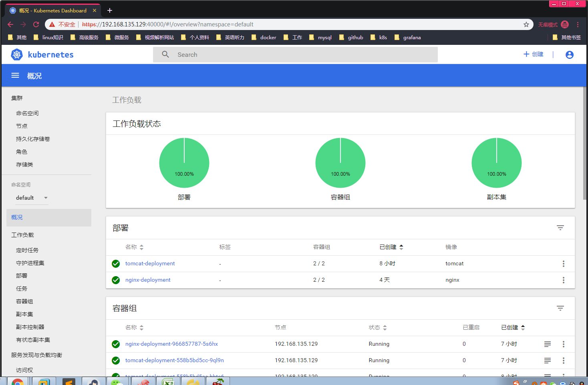Sort deployments by 名称 column
588x385 pixels.
(134, 247)
